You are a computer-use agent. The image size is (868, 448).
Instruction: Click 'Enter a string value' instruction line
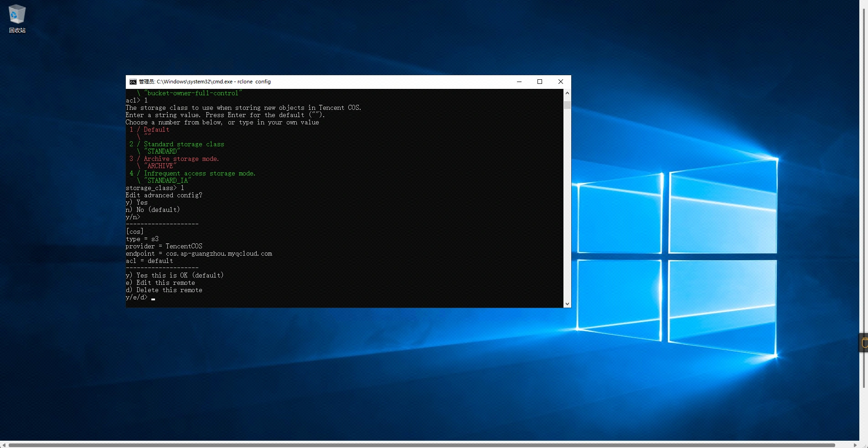[x=225, y=115]
